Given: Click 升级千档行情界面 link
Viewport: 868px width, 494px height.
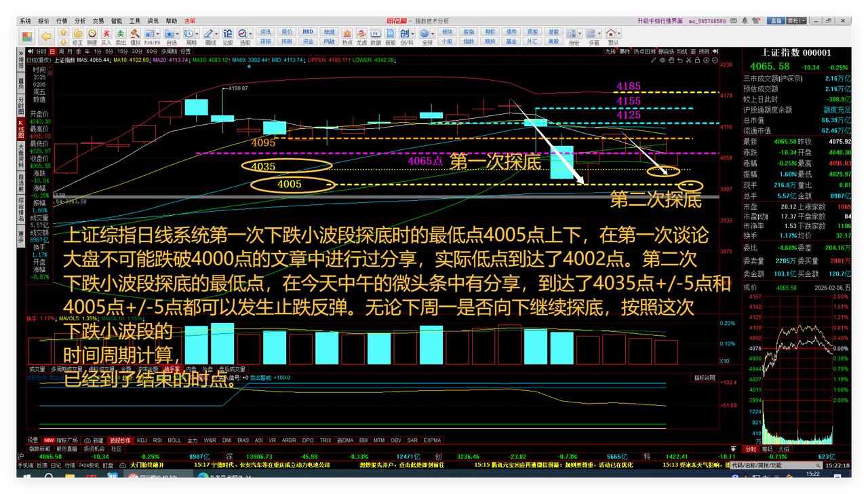Looking at the screenshot, I should (660, 21).
